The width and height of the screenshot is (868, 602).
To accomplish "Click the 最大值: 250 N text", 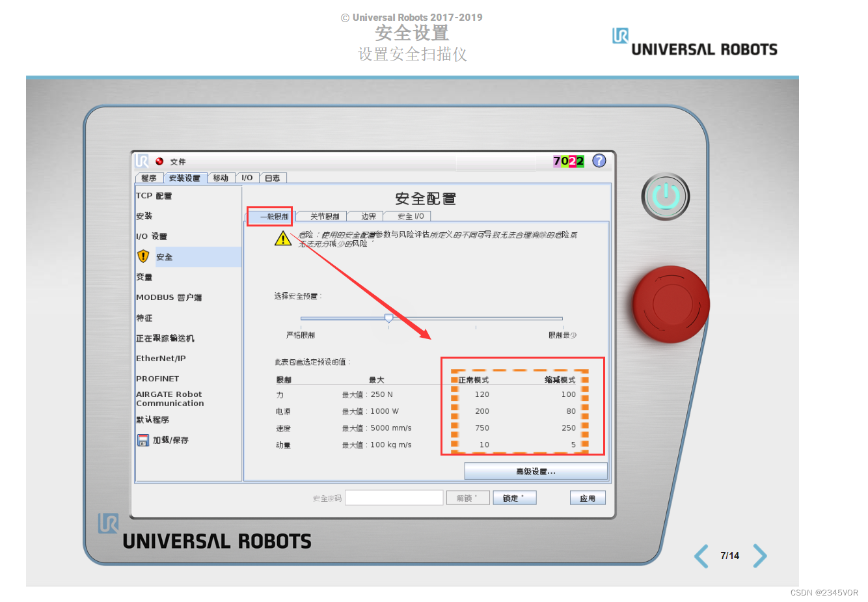I will click(368, 394).
